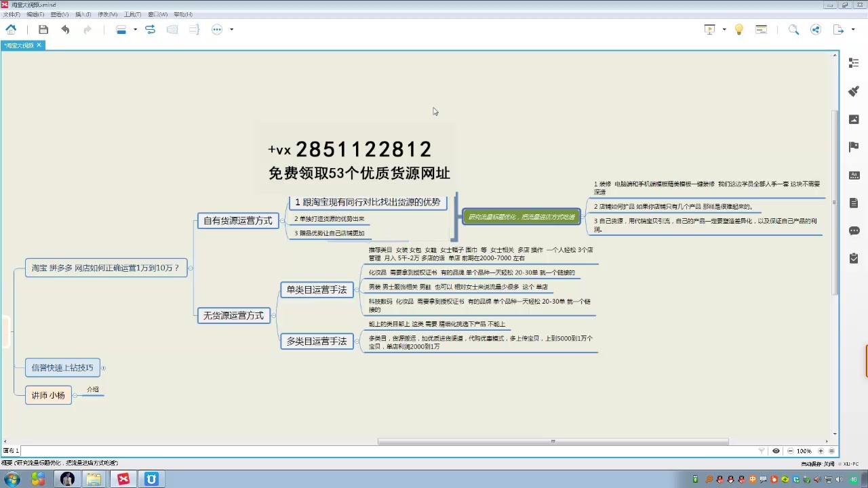Viewport: 868px width, 488px height.
Task: Select the 无货源运营方式 topic
Action: 234,315
